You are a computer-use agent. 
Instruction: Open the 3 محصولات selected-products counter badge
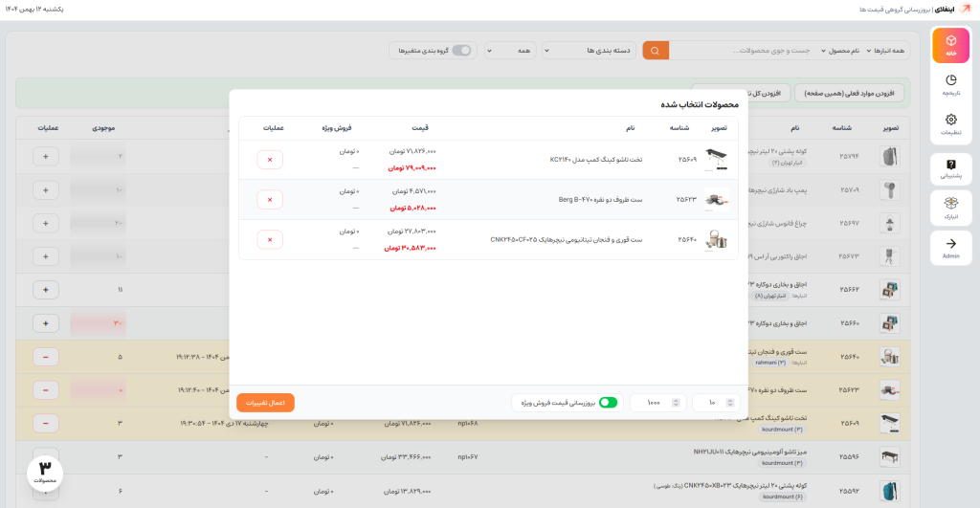point(45,473)
